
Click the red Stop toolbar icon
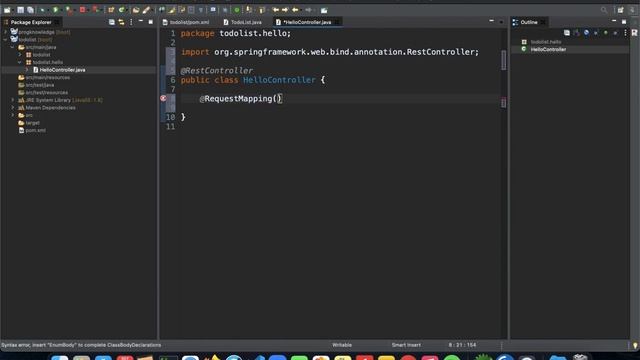[x=82, y=10]
